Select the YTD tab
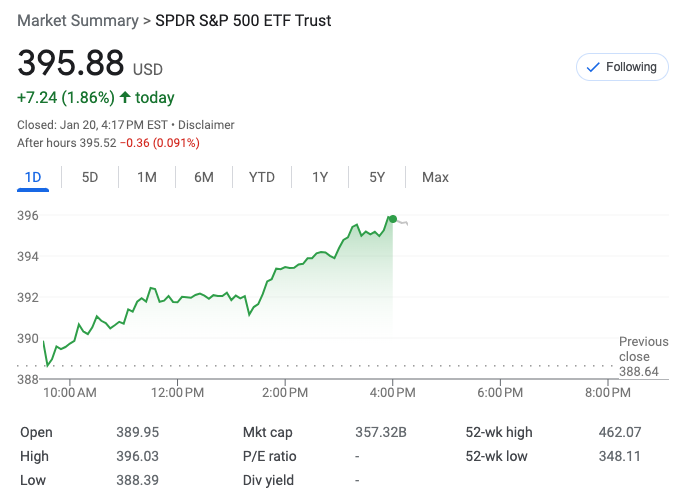The height and width of the screenshot is (502, 682). pos(262,177)
